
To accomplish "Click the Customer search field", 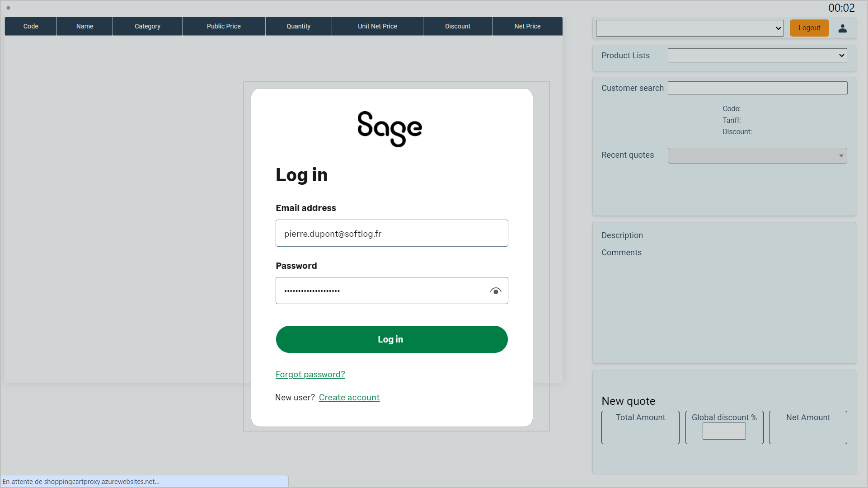I will click(757, 88).
